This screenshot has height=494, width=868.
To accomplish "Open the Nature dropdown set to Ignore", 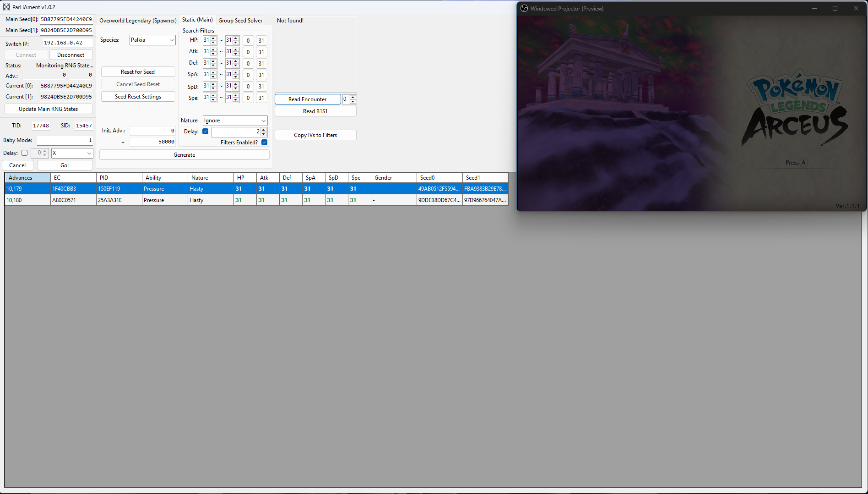I will coord(235,121).
